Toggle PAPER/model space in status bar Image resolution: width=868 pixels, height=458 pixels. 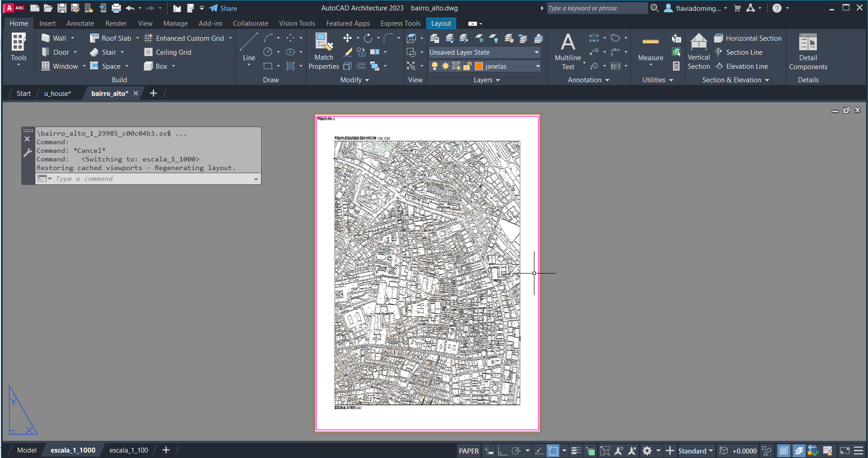pos(468,451)
